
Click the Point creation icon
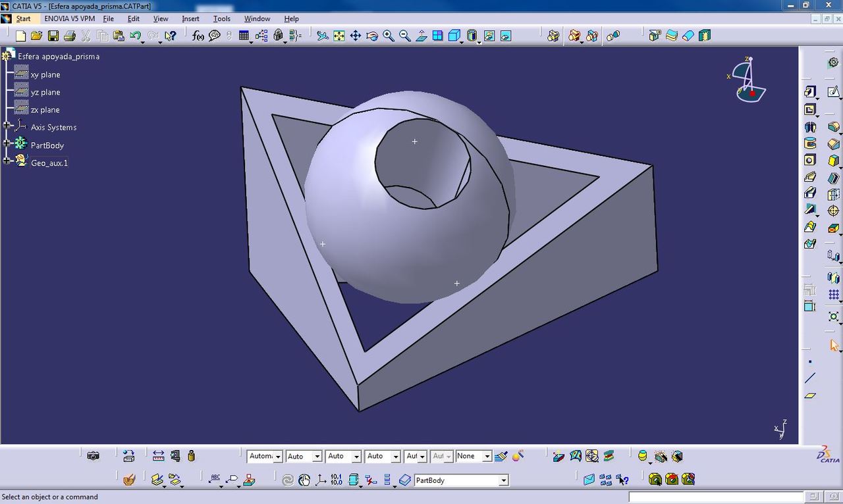point(810,362)
